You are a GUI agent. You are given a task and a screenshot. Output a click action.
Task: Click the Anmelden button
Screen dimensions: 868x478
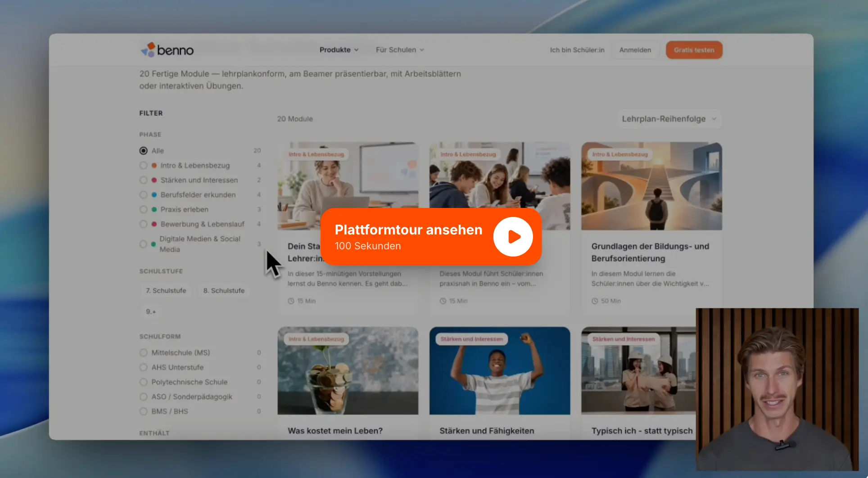(x=635, y=50)
